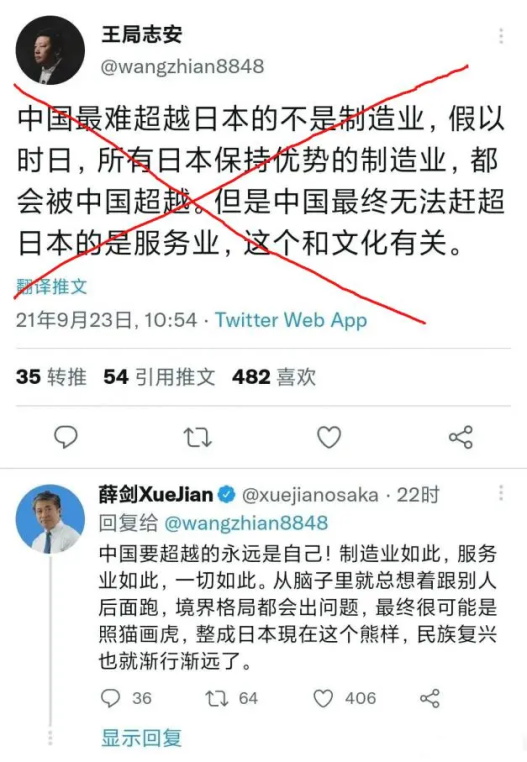The height and width of the screenshot is (762, 527).
Task: Share XueJian's reply with the share icon
Action: (430, 698)
